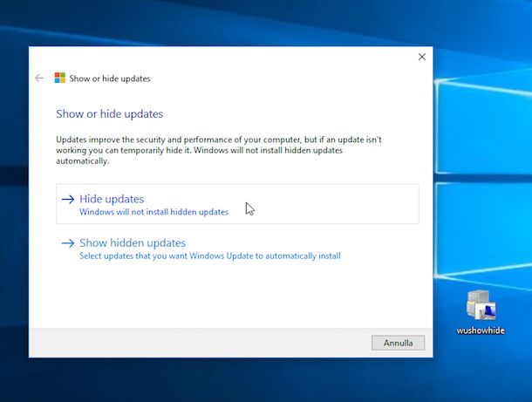Go back using the back arrow

point(39,78)
